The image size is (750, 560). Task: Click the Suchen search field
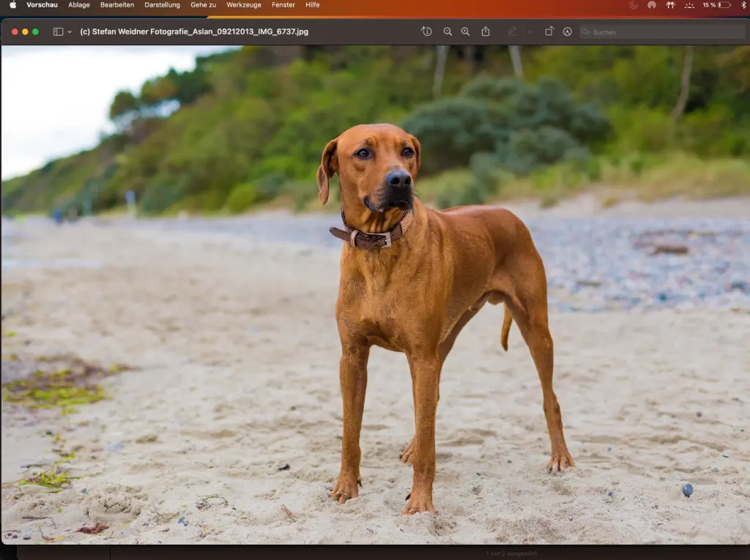[x=662, y=32]
